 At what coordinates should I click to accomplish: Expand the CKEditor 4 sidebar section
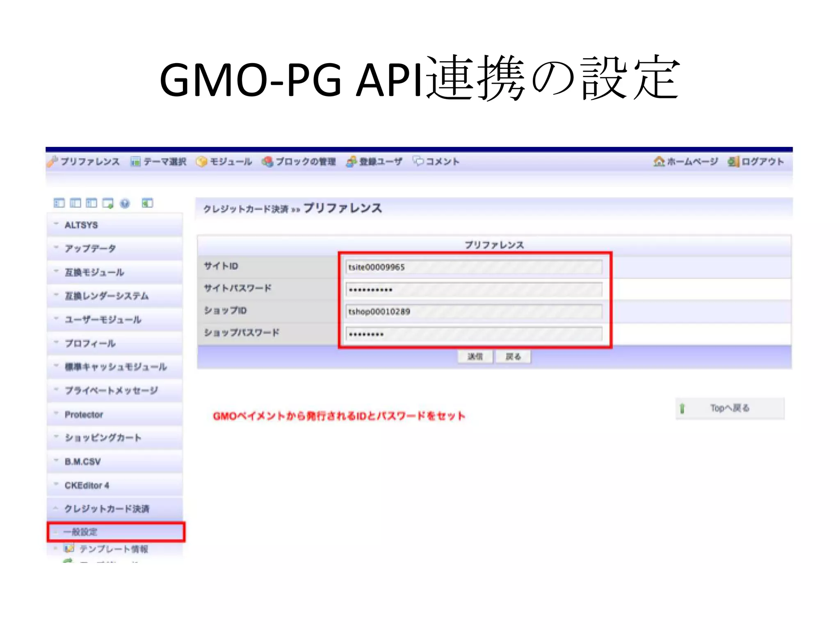pos(115,485)
